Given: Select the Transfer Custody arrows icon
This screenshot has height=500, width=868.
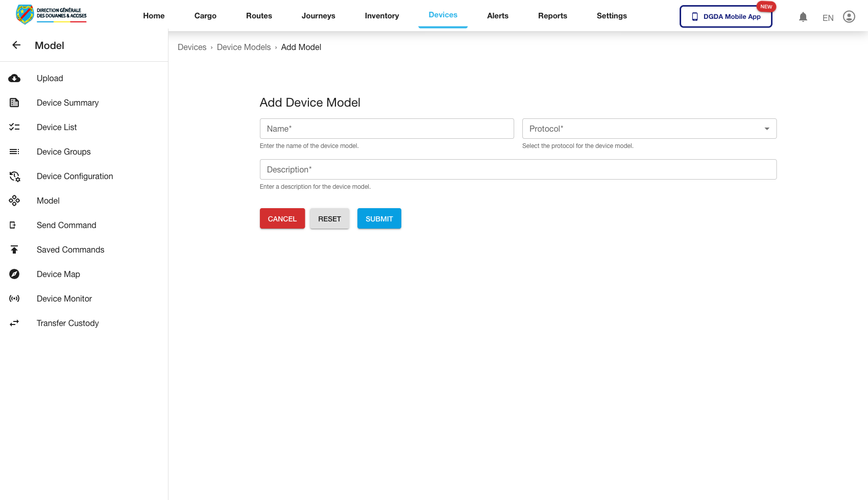Looking at the screenshot, I should (x=14, y=323).
